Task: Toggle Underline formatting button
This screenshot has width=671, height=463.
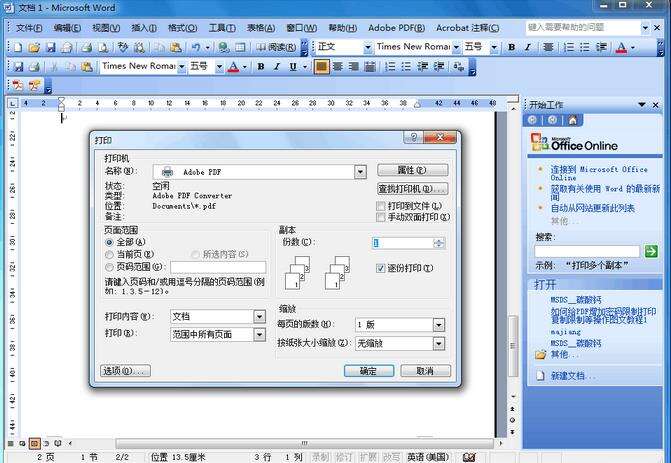Action: tap(293, 67)
